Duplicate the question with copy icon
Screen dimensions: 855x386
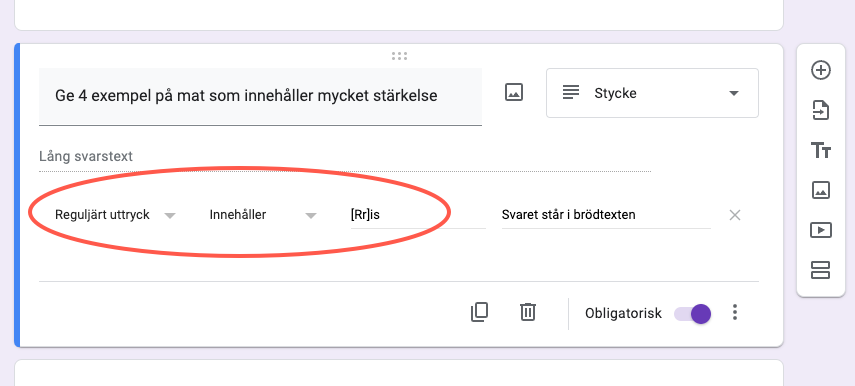[x=479, y=312]
